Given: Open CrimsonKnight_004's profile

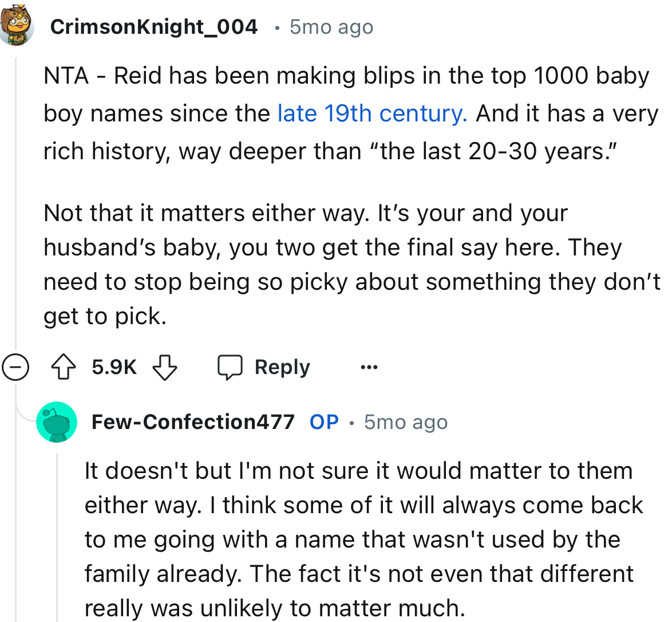Looking at the screenshot, I should click(153, 26).
